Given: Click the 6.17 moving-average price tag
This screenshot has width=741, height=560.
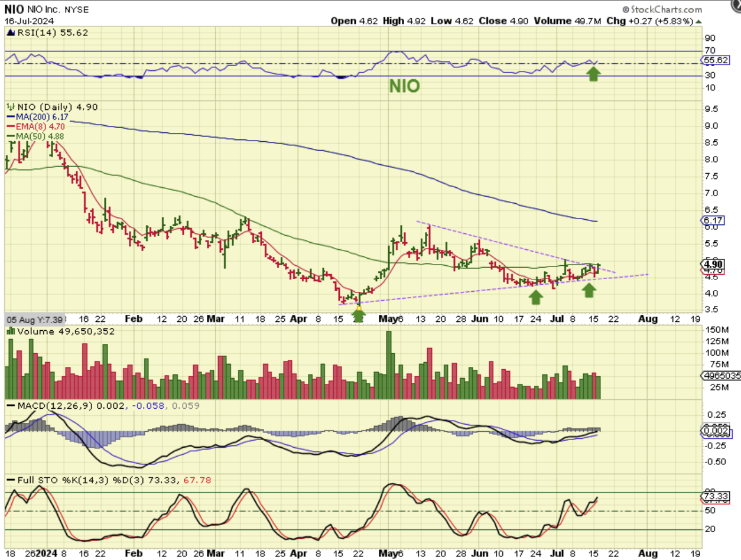Looking at the screenshot, I should click(x=713, y=221).
